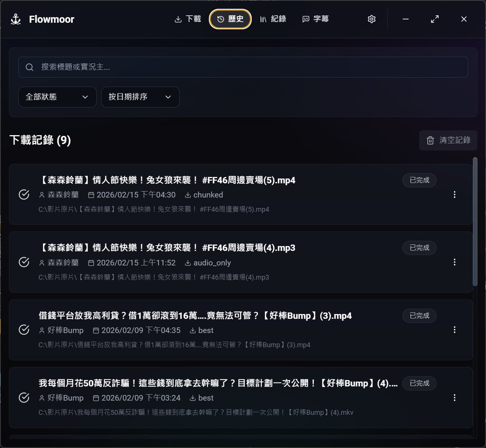Image resolution: width=486 pixels, height=448 pixels.
Task: Click the magnifier icon in search field
Action: pos(30,67)
